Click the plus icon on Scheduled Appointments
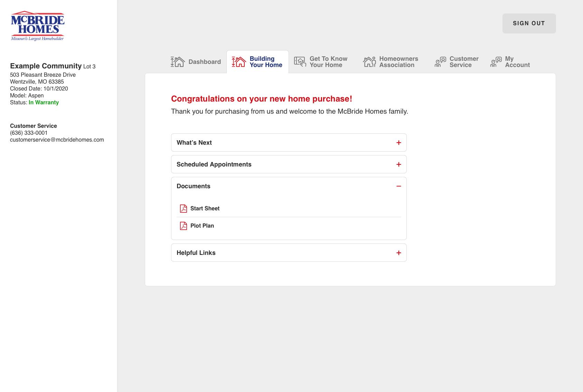Image resolution: width=583 pixels, height=392 pixels. (399, 164)
